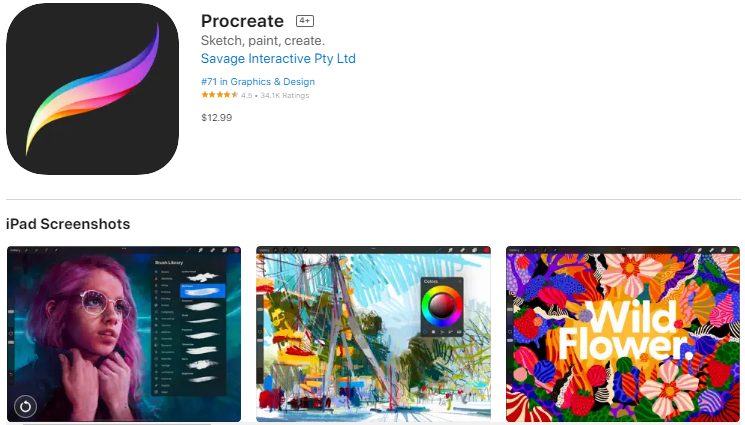Click the circular replay icon on the portrait screenshot
This screenshot has width=745, height=425.
tap(25, 406)
